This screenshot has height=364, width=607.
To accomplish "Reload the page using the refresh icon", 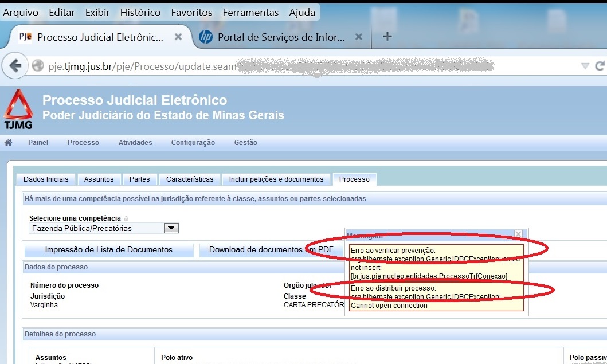I will pyautogui.click(x=600, y=65).
